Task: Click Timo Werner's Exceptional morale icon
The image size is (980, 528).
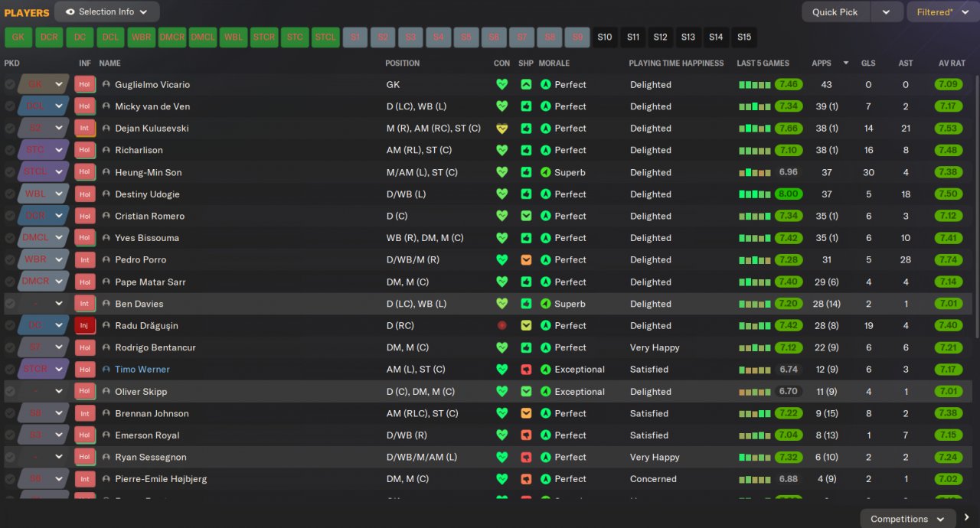Action: click(x=545, y=370)
